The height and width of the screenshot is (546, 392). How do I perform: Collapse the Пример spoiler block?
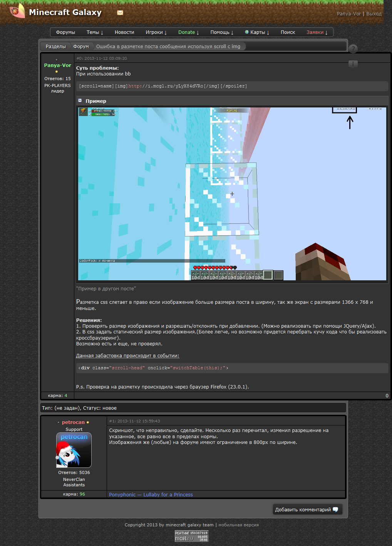[80, 100]
